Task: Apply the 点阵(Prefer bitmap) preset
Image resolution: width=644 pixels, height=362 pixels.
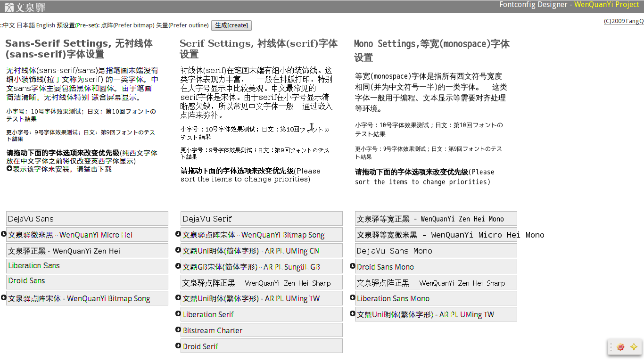Action: click(x=128, y=25)
